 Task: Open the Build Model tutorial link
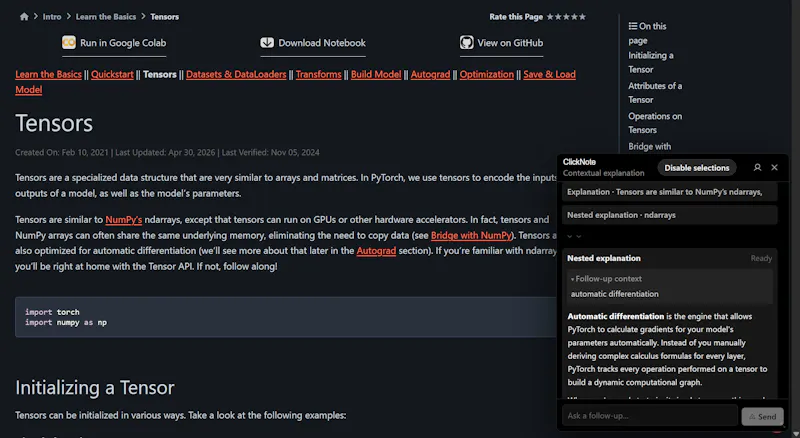pos(376,75)
